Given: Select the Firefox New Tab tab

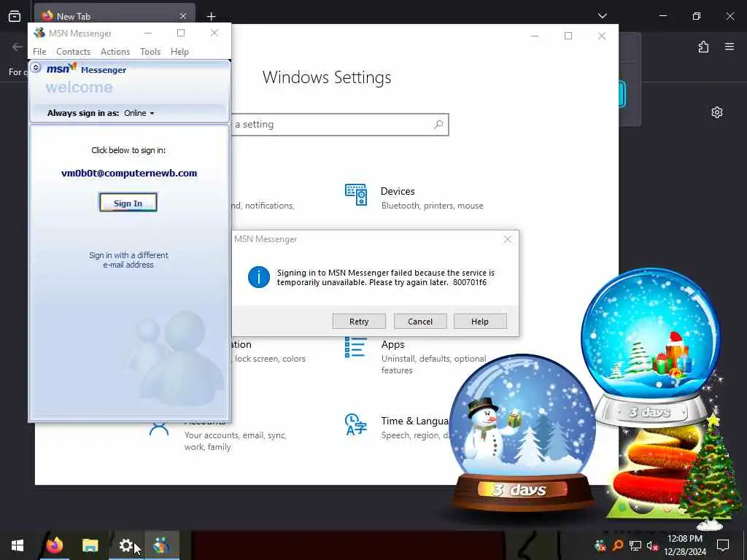Looking at the screenshot, I should click(x=115, y=16).
